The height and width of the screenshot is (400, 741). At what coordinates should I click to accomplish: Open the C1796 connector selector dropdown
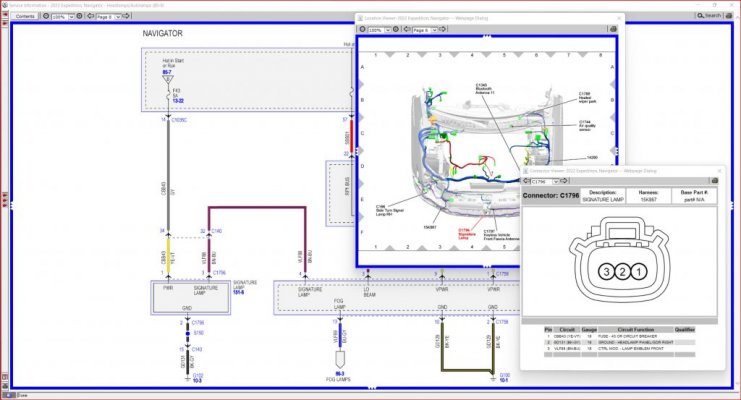[556, 181]
